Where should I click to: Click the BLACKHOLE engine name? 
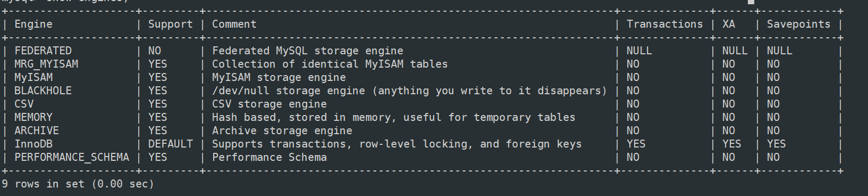pos(43,91)
